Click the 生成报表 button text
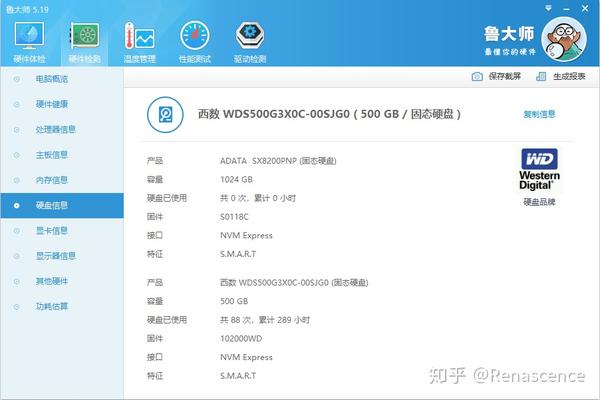This screenshot has width=600, height=400. point(569,77)
